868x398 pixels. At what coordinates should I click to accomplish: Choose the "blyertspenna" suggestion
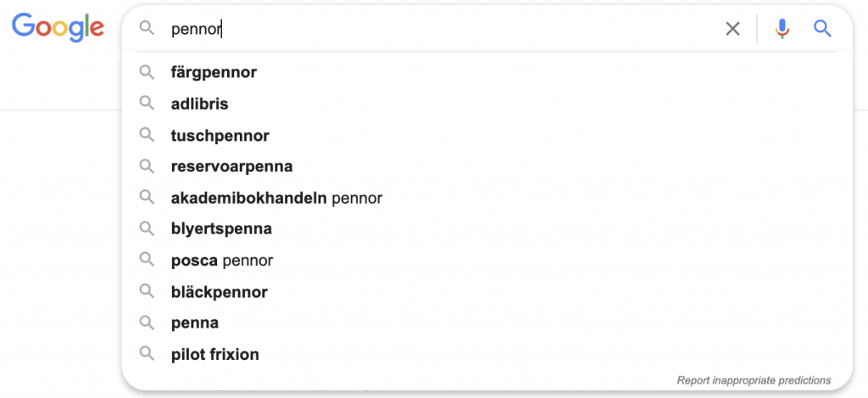click(x=221, y=229)
